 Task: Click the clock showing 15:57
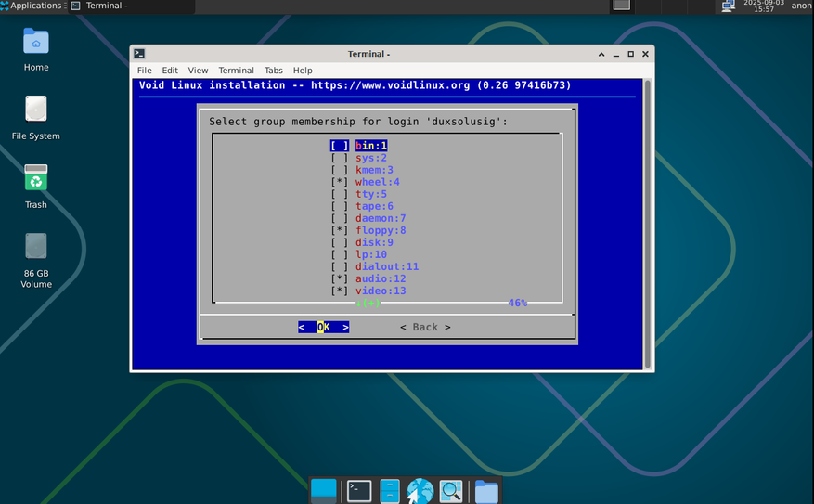click(764, 6)
